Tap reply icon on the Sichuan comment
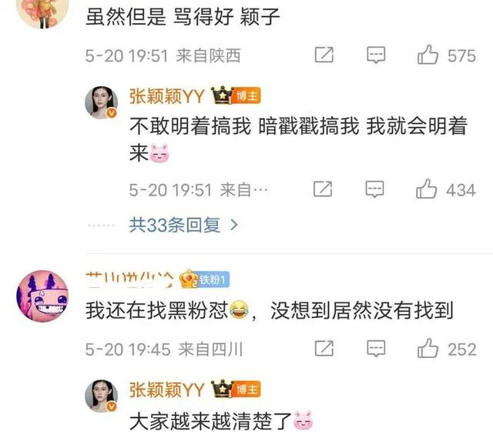Screen dimensions: 493x448 [376, 349]
